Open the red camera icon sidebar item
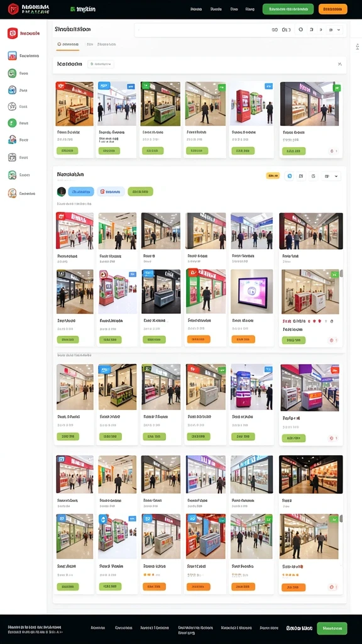362x644 pixels. pos(13,33)
